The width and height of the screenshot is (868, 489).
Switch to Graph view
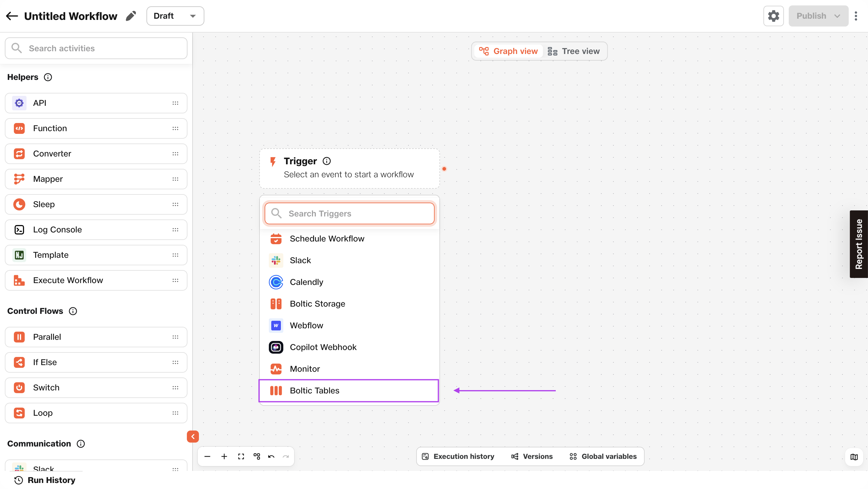(x=509, y=51)
